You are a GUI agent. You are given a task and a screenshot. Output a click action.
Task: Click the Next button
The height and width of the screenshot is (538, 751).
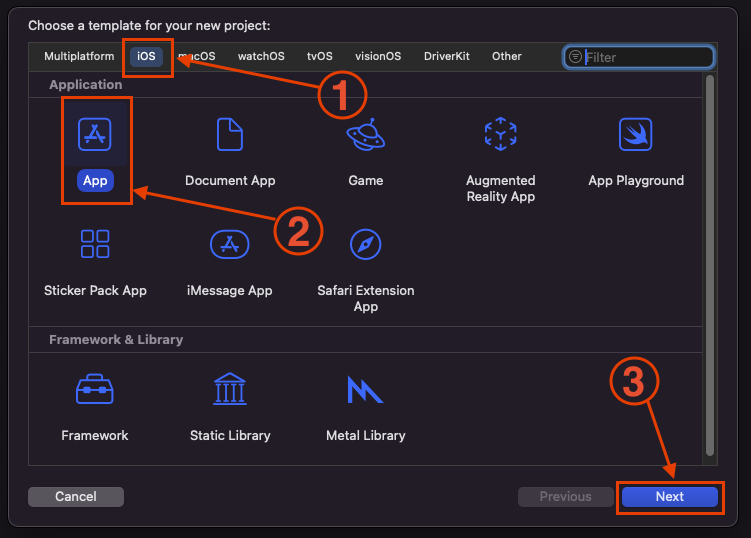click(670, 497)
